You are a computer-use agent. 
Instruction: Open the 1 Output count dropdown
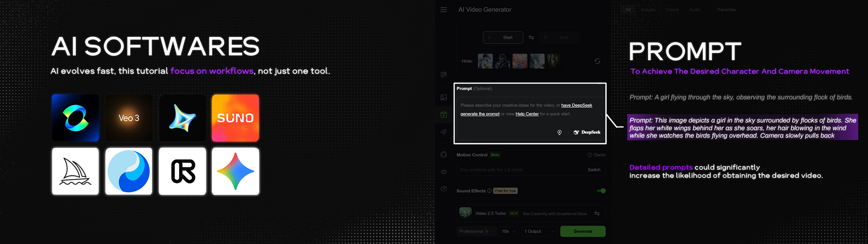coord(539,231)
